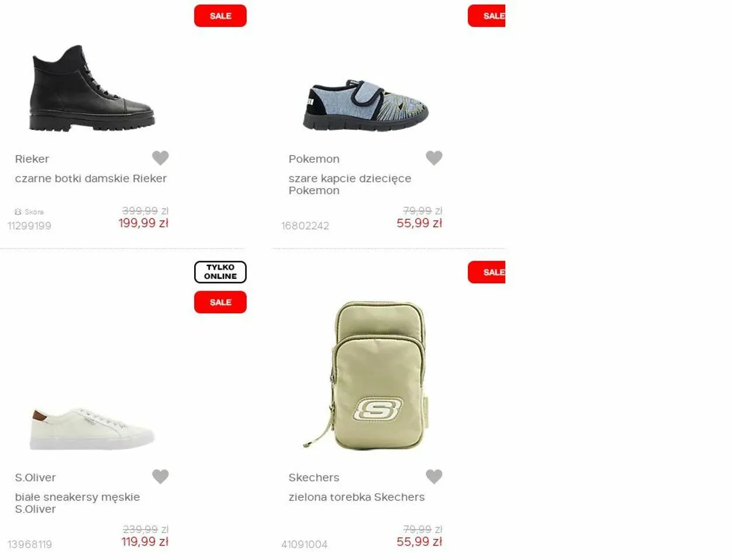View the white S.Oliver sneaker photo
Viewport: 731px width, 560px height.
click(92, 429)
